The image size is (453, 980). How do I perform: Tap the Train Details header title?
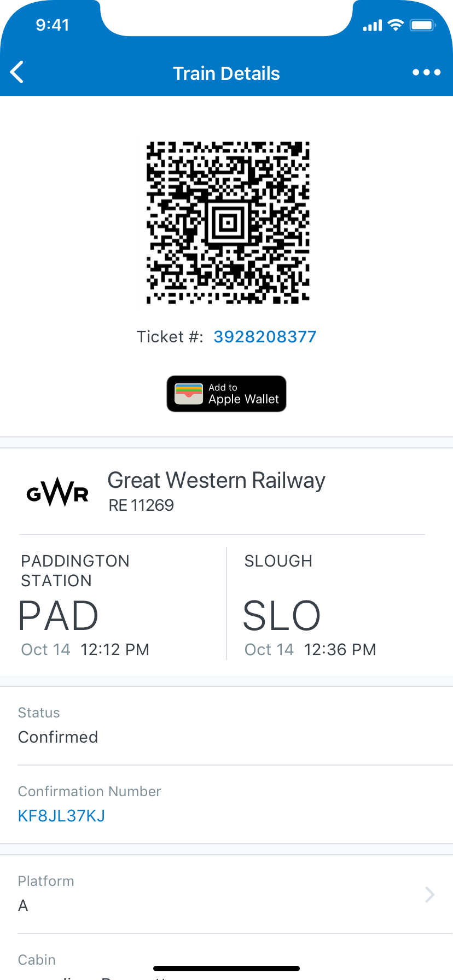coord(226,73)
